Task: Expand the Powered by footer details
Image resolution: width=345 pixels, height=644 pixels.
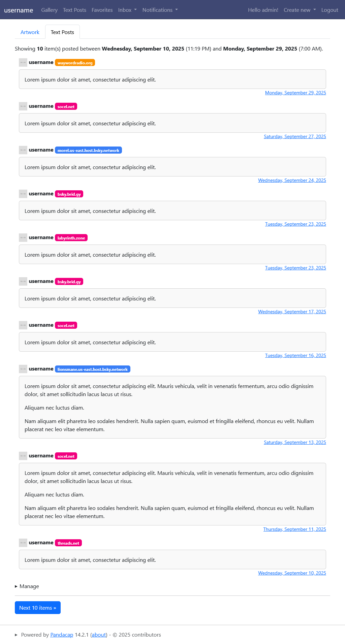Action: [x=16, y=635]
